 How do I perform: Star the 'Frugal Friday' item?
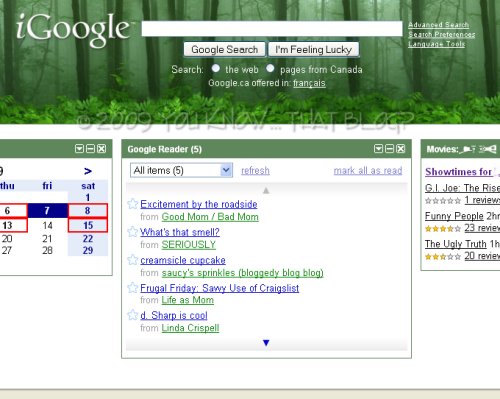pos(133,287)
